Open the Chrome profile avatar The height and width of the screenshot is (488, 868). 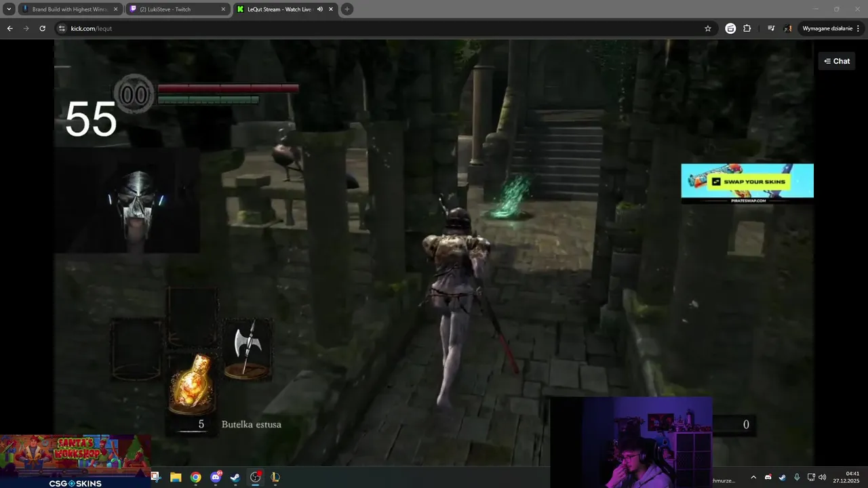point(788,28)
